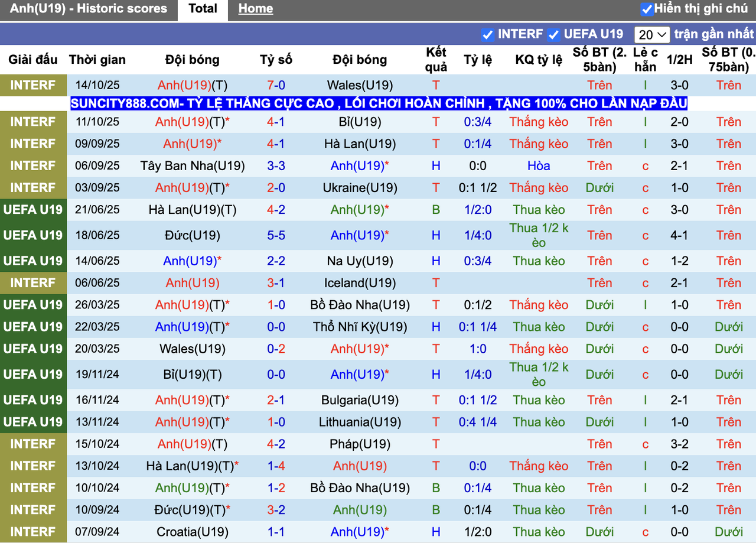This screenshot has width=756, height=543.
Task: Click Croatia(U19) team name
Action: coord(193,532)
